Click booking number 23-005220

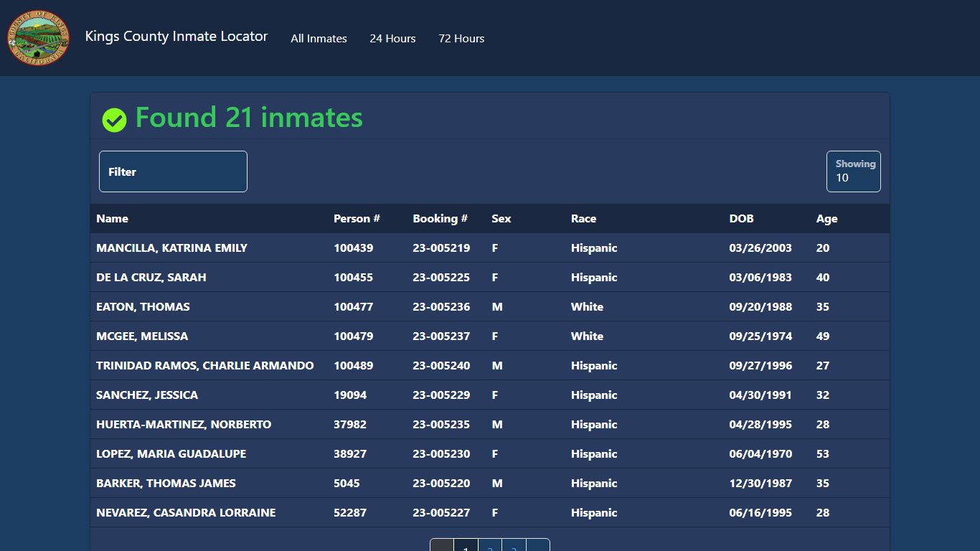441,484
